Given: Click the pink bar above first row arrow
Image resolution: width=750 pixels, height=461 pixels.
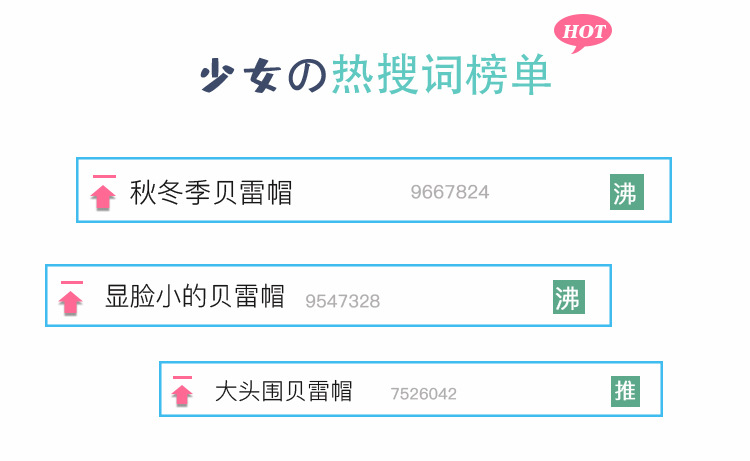Looking at the screenshot, I should coord(103,178).
